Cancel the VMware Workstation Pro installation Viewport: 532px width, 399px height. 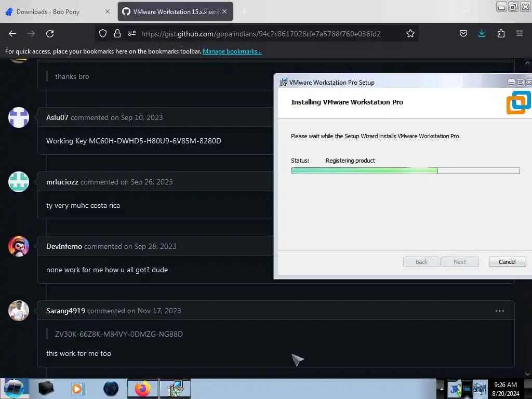click(507, 262)
